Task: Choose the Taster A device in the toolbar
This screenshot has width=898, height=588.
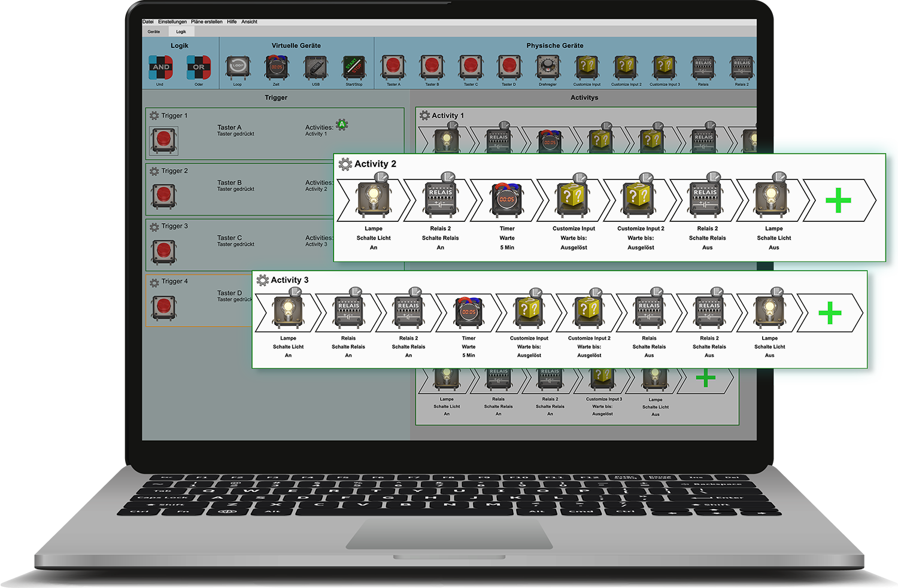Action: click(x=393, y=68)
